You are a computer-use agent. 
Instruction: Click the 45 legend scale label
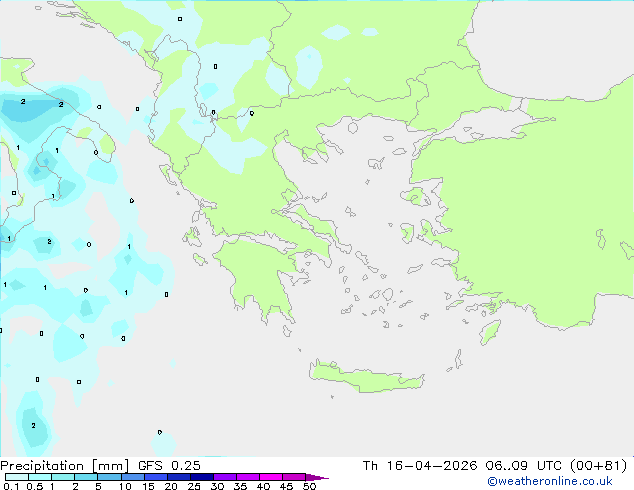pos(286,486)
